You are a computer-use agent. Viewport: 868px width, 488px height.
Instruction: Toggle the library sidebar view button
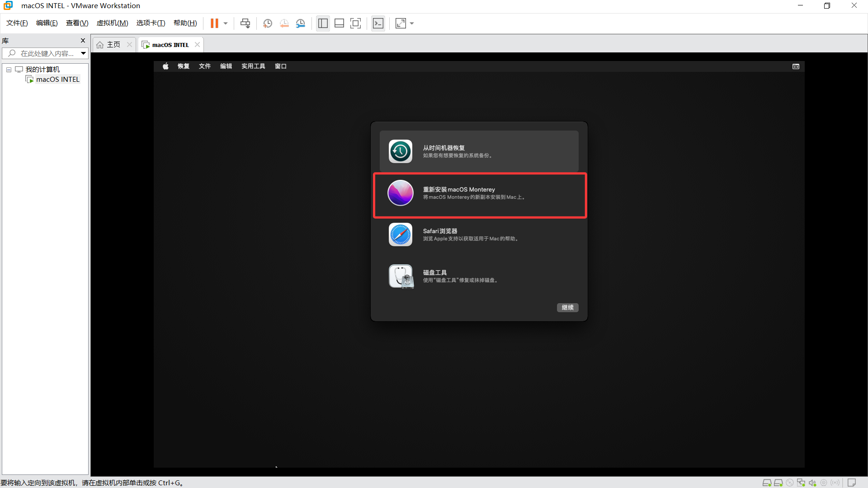pos(323,23)
